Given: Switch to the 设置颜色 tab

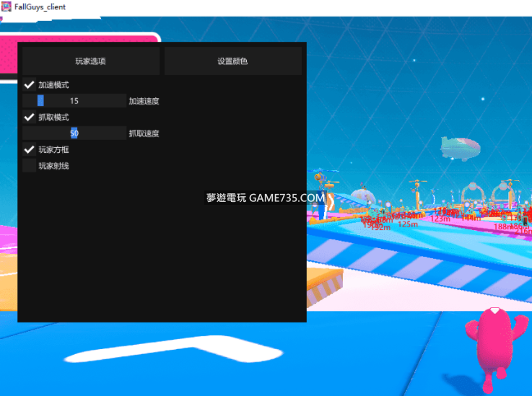Looking at the screenshot, I should (232, 61).
